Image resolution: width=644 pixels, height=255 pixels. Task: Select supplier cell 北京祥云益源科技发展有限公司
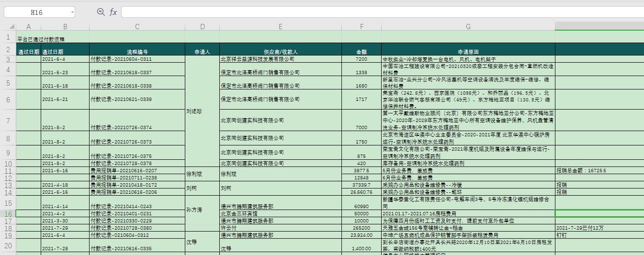(280, 59)
